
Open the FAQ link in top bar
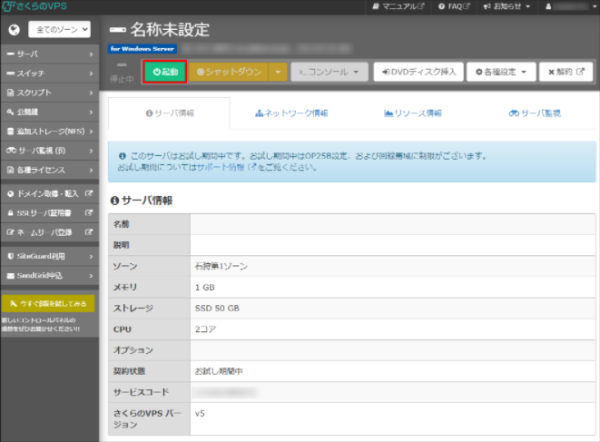click(x=454, y=7)
